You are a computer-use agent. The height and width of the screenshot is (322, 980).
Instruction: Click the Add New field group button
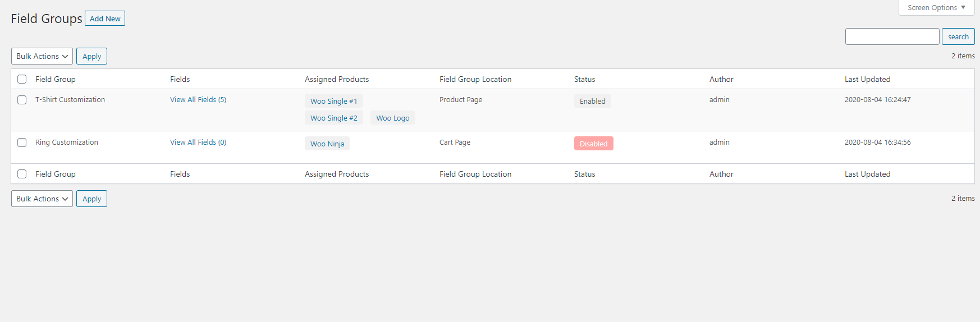105,19
